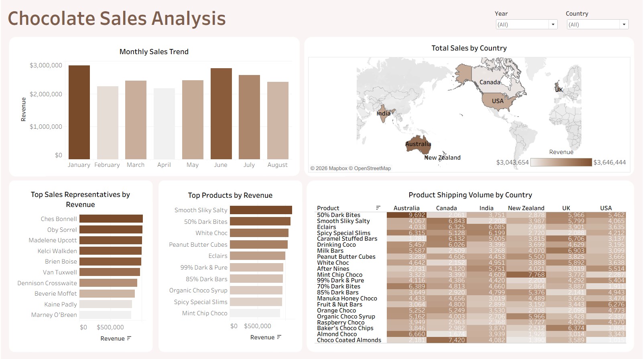Select the Smooth Sliky Salty product bar

pos(261,210)
